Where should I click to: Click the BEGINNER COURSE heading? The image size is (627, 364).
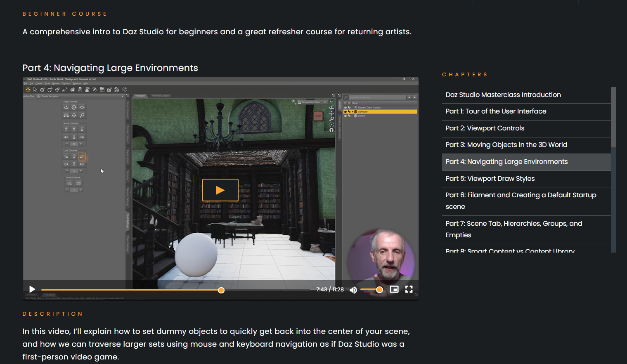coord(65,14)
